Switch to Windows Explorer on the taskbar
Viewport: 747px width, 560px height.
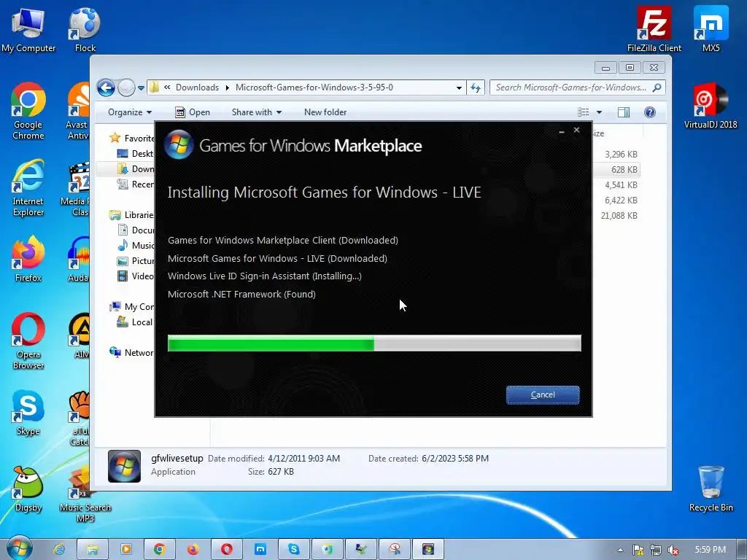click(93, 550)
